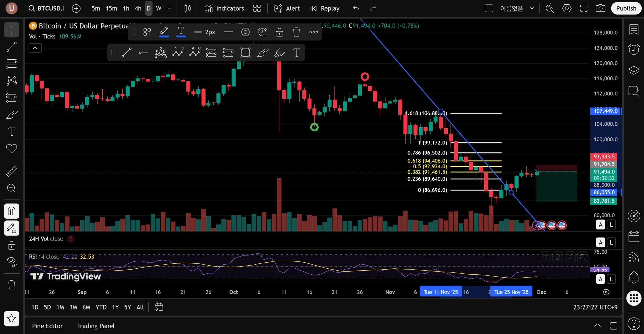The height and width of the screenshot is (334, 644).
Task: Lock the selected drawing in floating toolbar
Action: 279,32
